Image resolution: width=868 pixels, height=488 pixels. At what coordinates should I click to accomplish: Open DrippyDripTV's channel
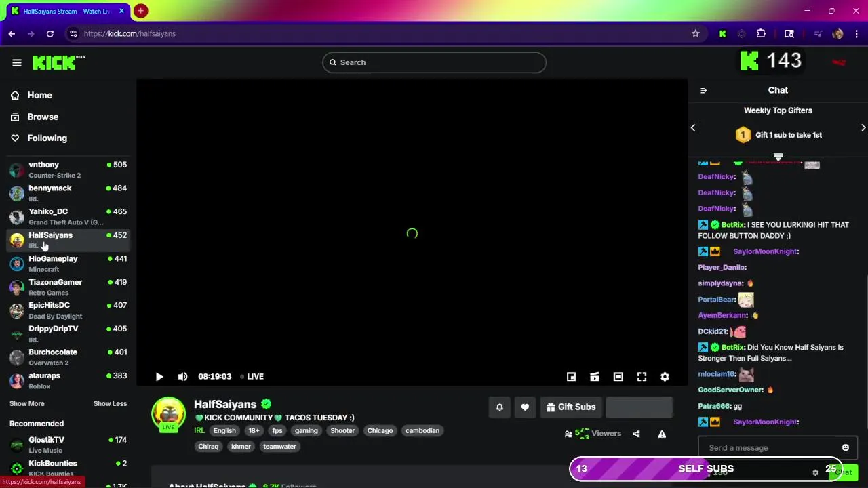coord(68,334)
